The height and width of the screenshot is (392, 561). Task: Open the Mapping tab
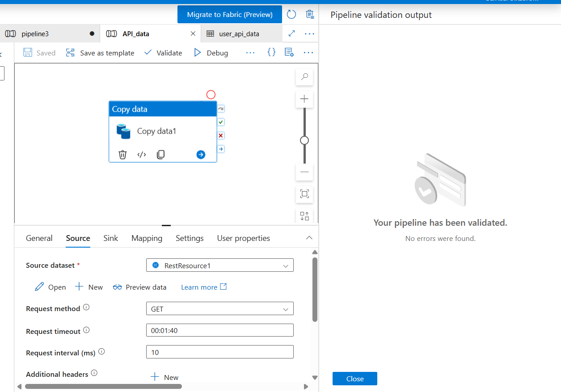(147, 238)
